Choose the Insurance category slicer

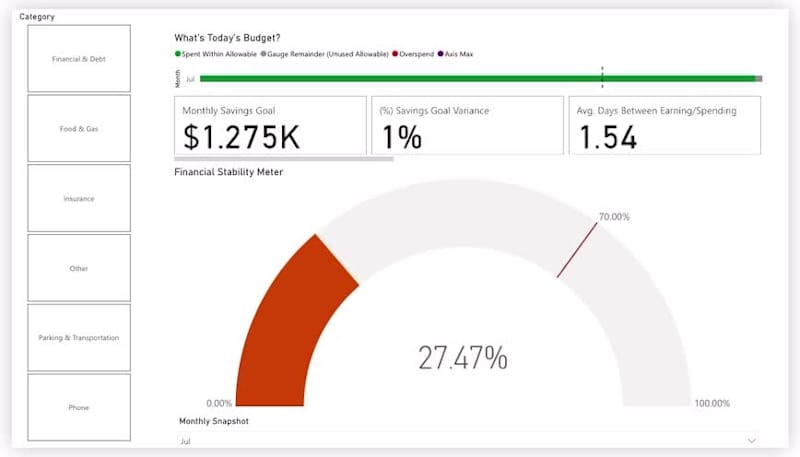[79, 198]
